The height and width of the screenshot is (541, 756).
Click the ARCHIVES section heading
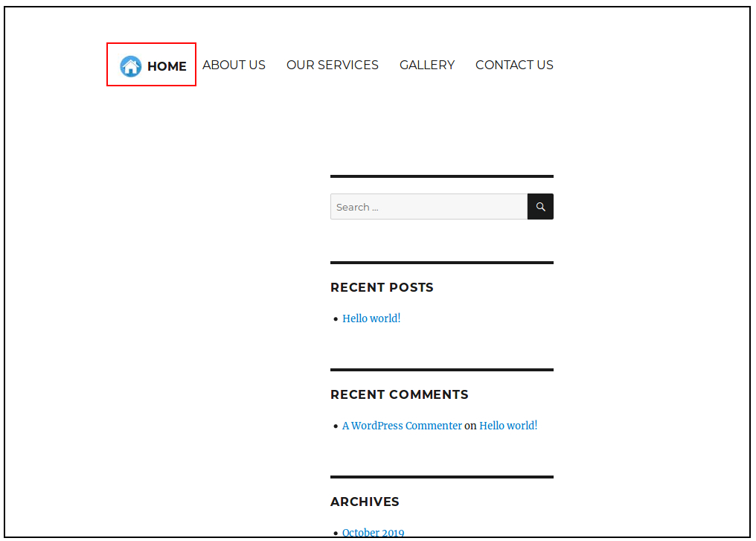click(365, 502)
